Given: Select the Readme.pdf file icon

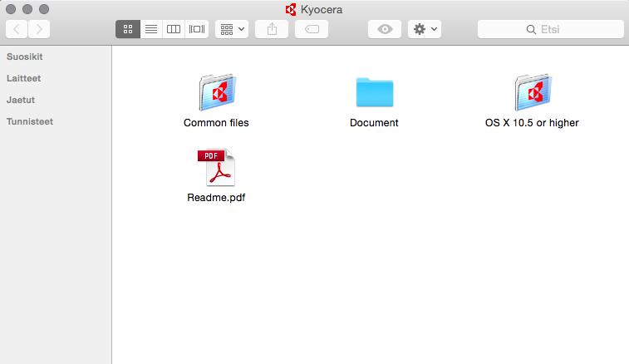Looking at the screenshot, I should click(x=217, y=167).
